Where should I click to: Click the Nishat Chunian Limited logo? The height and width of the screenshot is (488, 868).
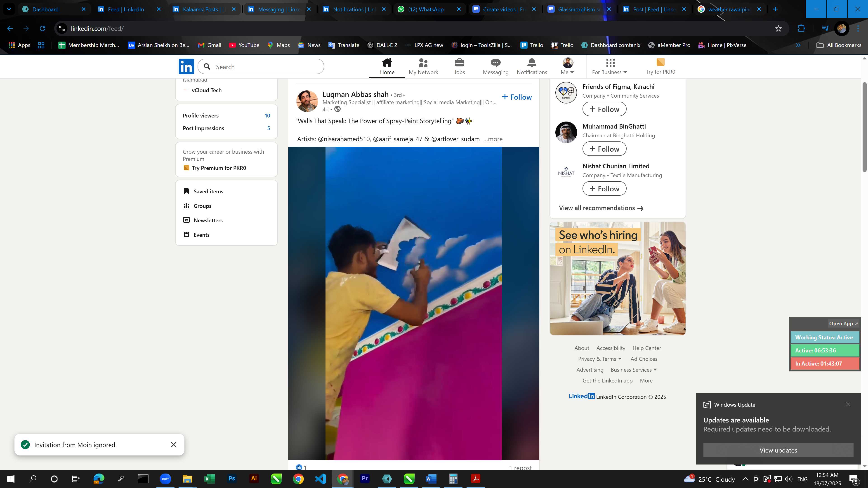click(566, 172)
